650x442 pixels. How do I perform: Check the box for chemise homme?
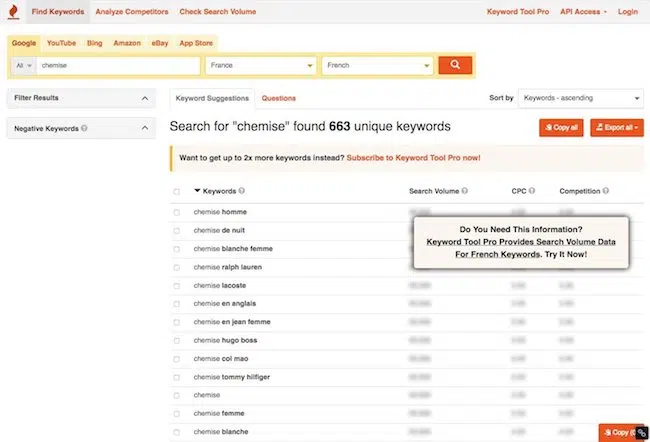point(177,212)
